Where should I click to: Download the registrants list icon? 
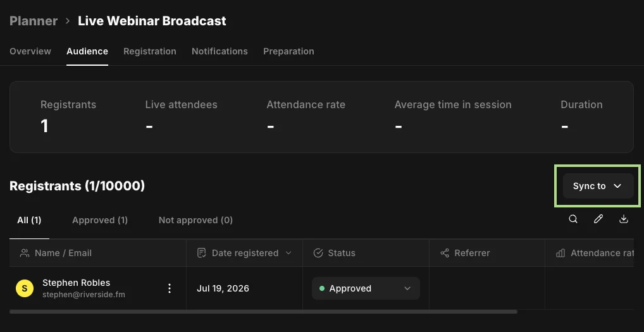pos(624,219)
